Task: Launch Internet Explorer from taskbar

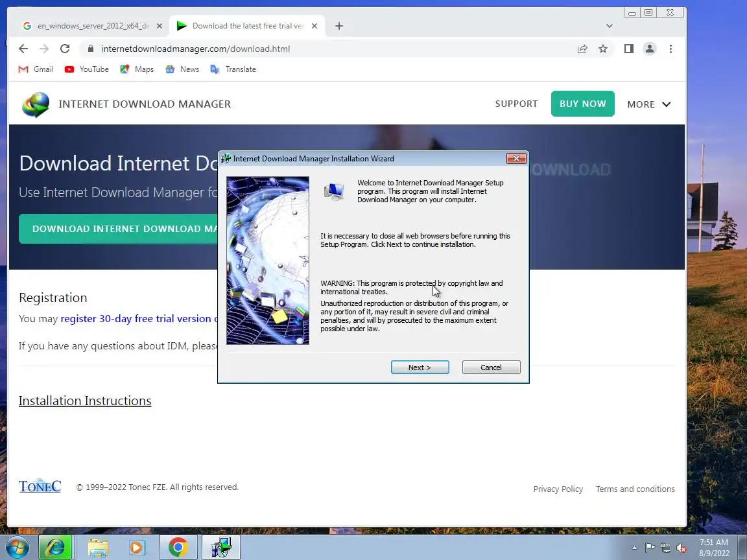Action: [x=55, y=547]
